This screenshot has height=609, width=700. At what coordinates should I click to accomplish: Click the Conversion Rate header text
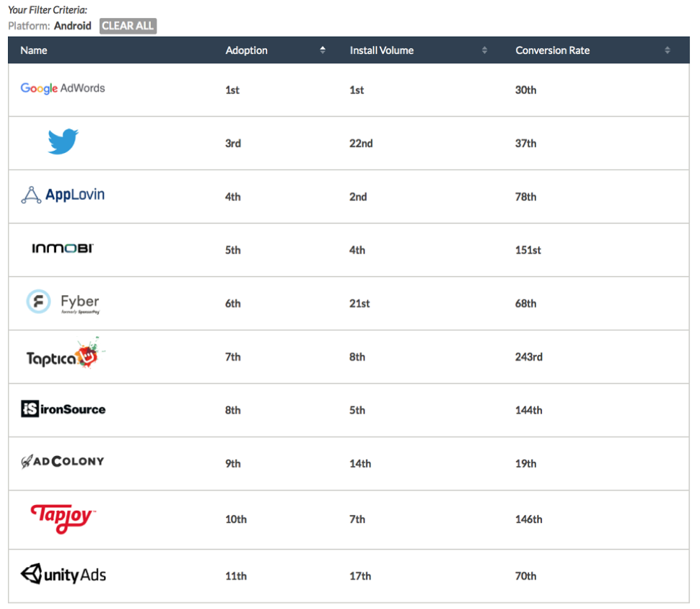point(552,50)
